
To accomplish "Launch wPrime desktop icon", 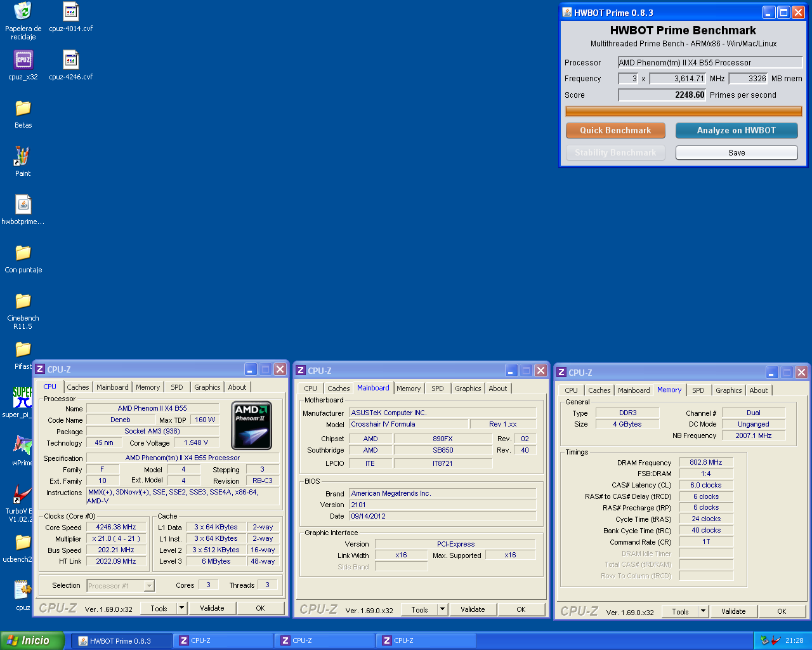I will click(x=22, y=446).
